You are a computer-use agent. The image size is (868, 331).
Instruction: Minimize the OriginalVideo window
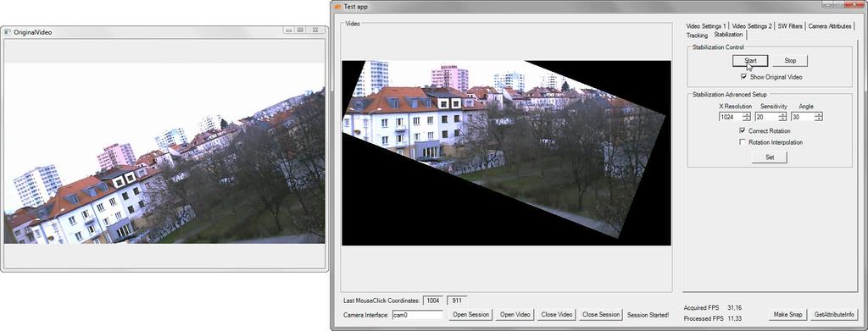[x=289, y=30]
